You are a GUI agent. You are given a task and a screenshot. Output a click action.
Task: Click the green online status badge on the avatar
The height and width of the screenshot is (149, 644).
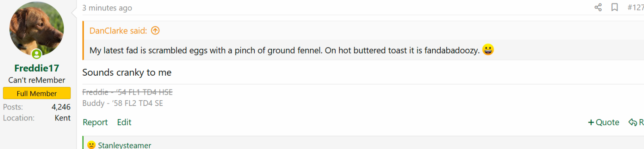37,54
